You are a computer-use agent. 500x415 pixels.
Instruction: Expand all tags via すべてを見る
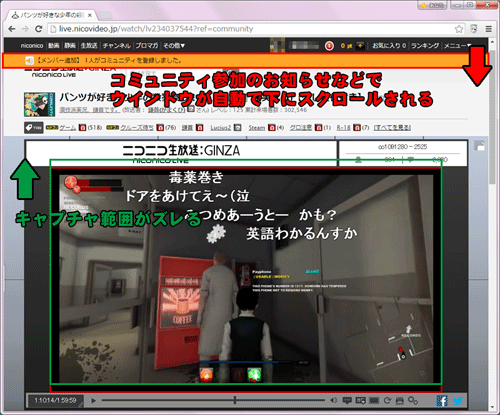point(392,128)
